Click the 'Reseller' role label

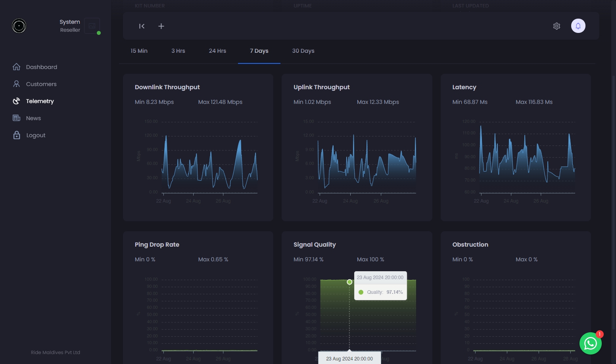coord(70,30)
